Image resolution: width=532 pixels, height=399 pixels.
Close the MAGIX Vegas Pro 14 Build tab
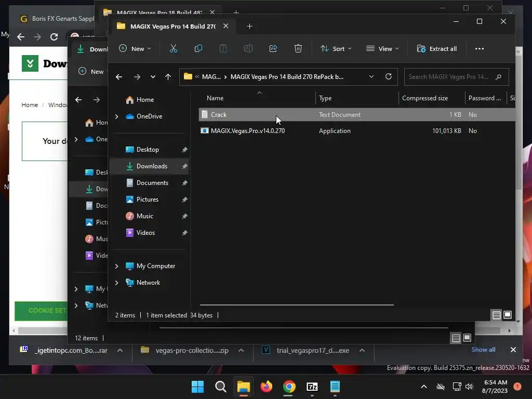pos(225,26)
